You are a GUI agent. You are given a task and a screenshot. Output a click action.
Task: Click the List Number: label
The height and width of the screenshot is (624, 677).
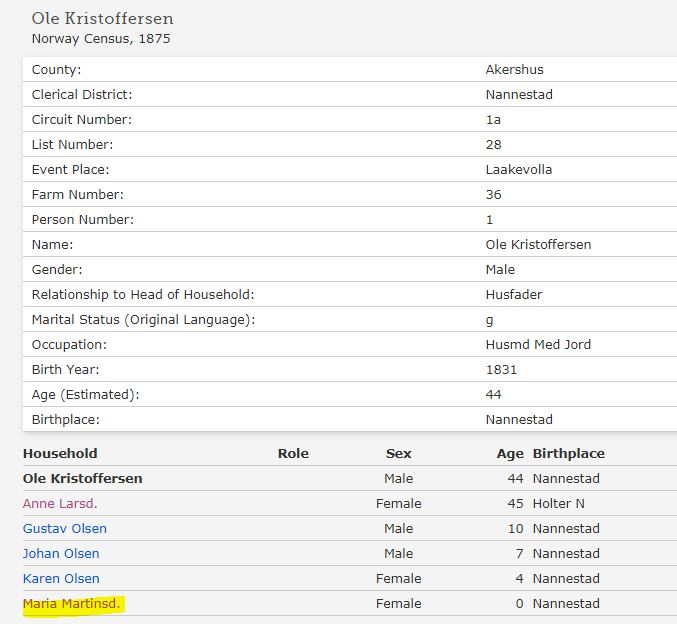72,145
